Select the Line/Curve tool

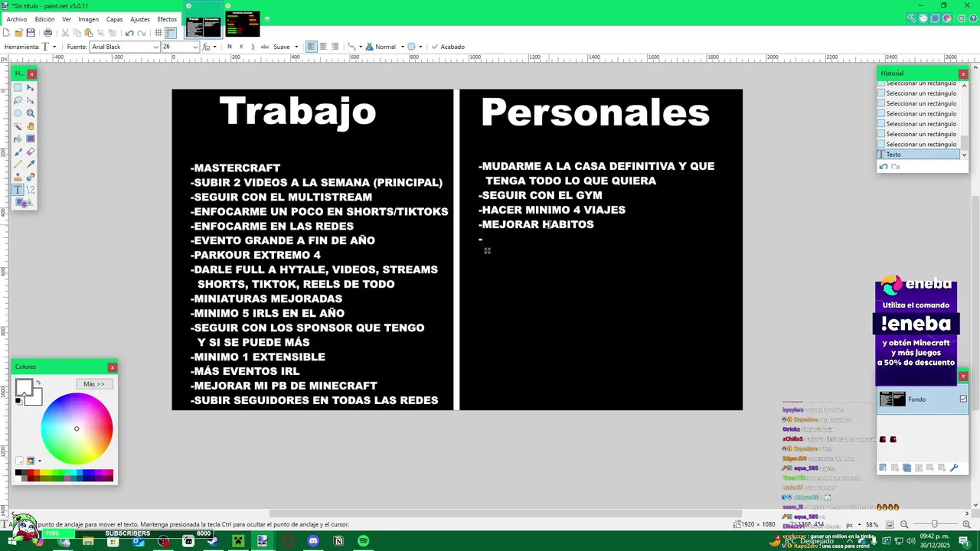[x=31, y=189]
